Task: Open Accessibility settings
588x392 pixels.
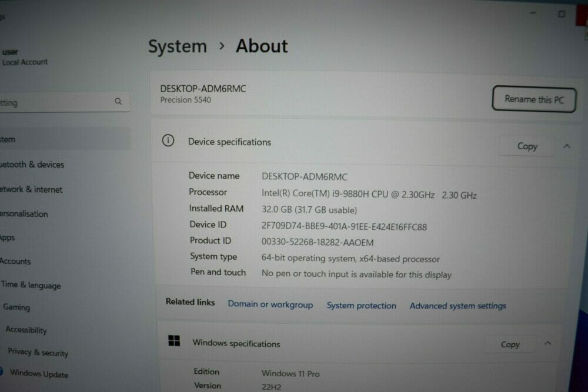Action: (x=26, y=330)
